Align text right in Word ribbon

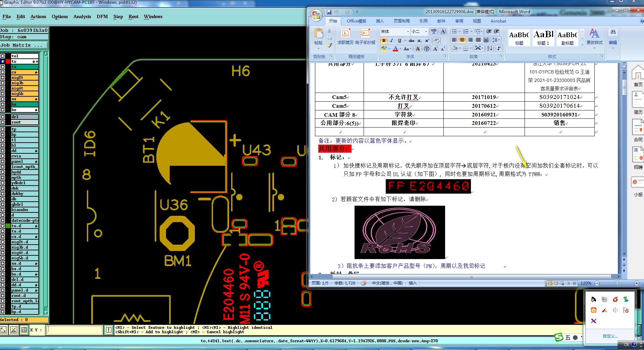coord(470,40)
